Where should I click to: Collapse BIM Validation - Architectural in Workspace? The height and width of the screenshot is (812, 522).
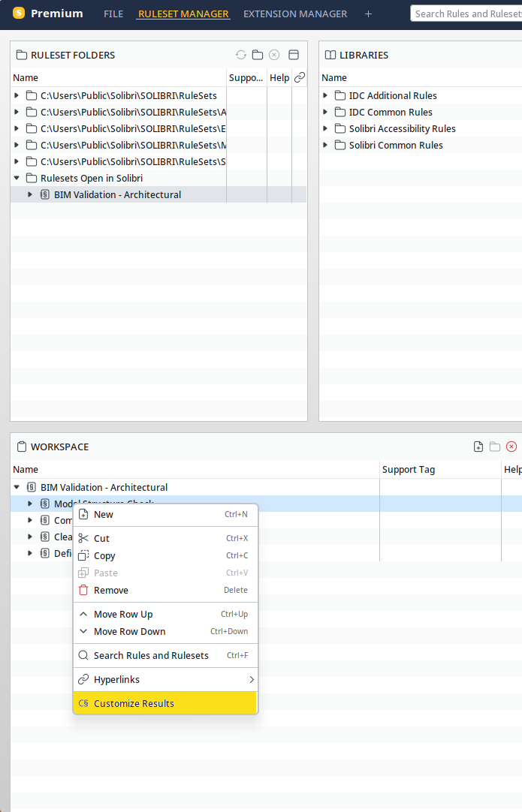pyautogui.click(x=17, y=487)
